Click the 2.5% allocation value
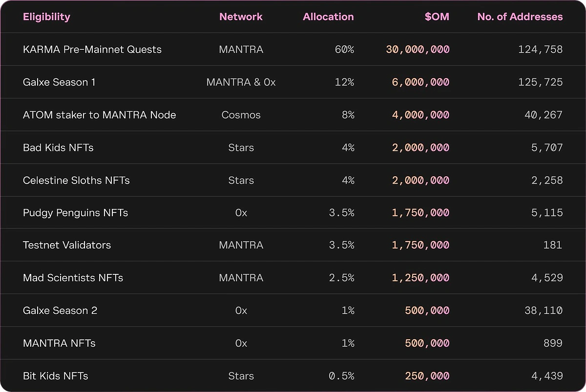Screen dimensions: 586x392 point(341,278)
